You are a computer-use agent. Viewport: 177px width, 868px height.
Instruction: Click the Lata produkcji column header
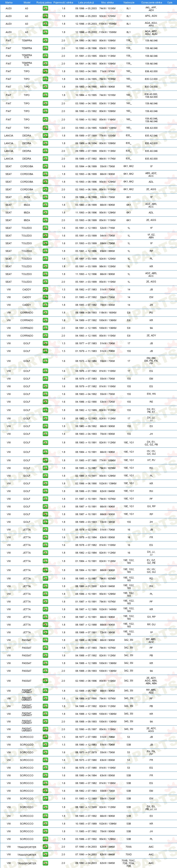(x=86, y=2)
